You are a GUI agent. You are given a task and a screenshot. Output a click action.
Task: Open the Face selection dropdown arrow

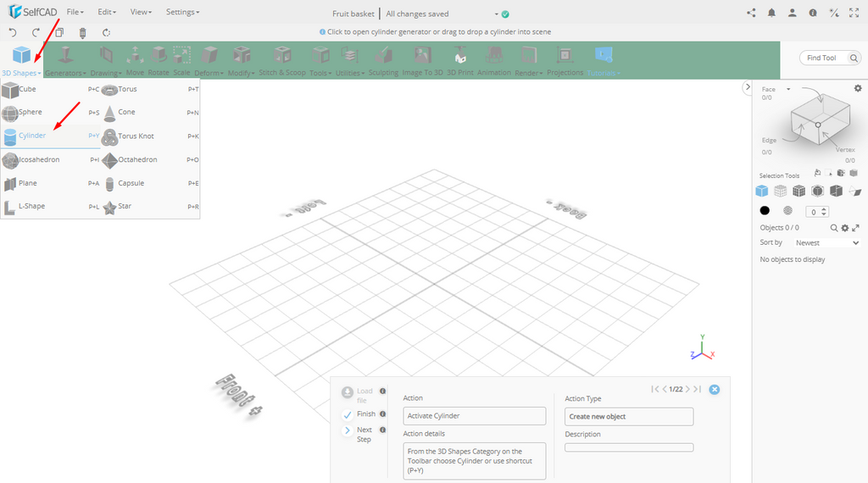[788, 89]
